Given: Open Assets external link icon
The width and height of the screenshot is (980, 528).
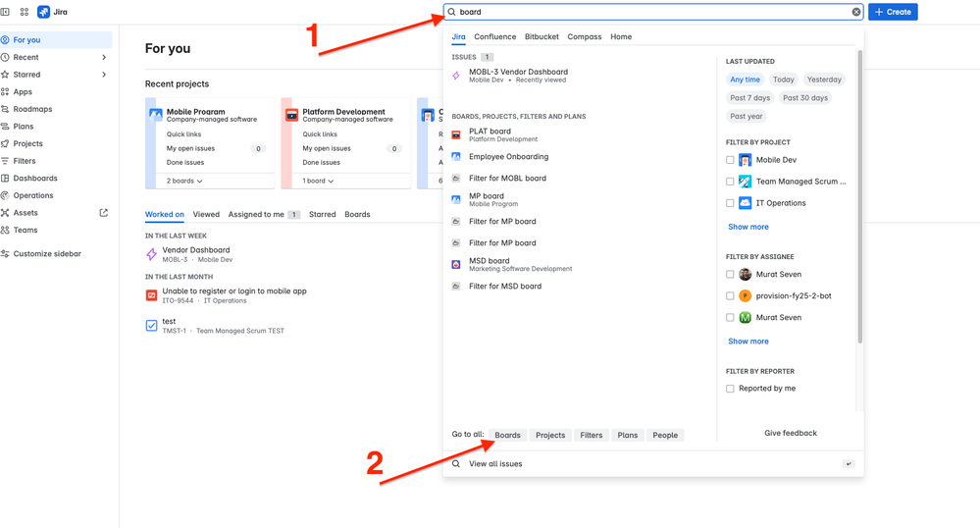Looking at the screenshot, I should click(104, 213).
